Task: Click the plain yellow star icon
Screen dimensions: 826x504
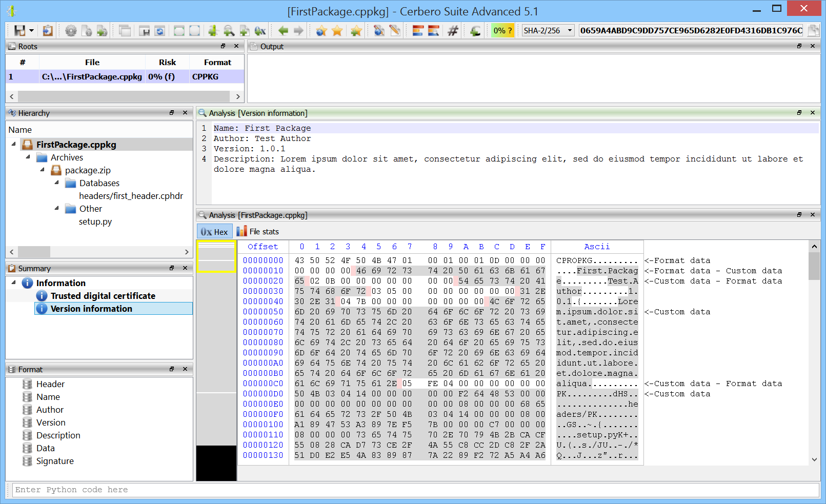Action: 337,31
